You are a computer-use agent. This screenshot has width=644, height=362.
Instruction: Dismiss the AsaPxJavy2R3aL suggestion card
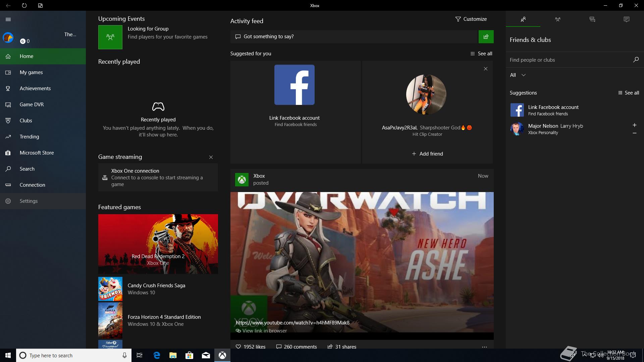(x=486, y=69)
